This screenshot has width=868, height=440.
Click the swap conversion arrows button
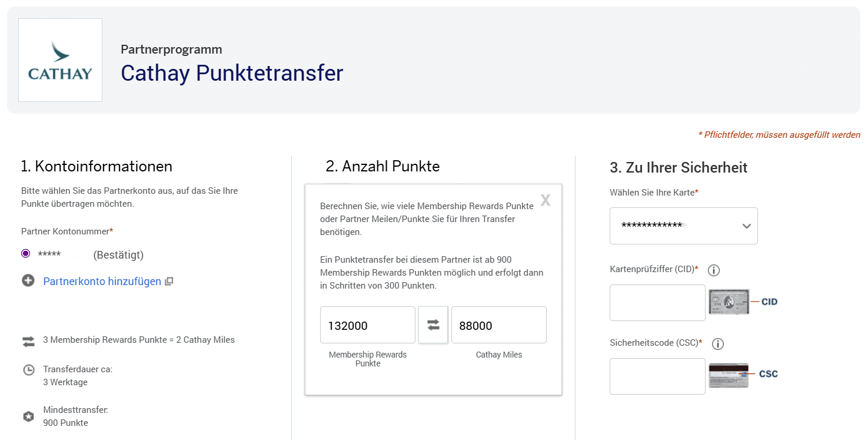click(x=433, y=325)
